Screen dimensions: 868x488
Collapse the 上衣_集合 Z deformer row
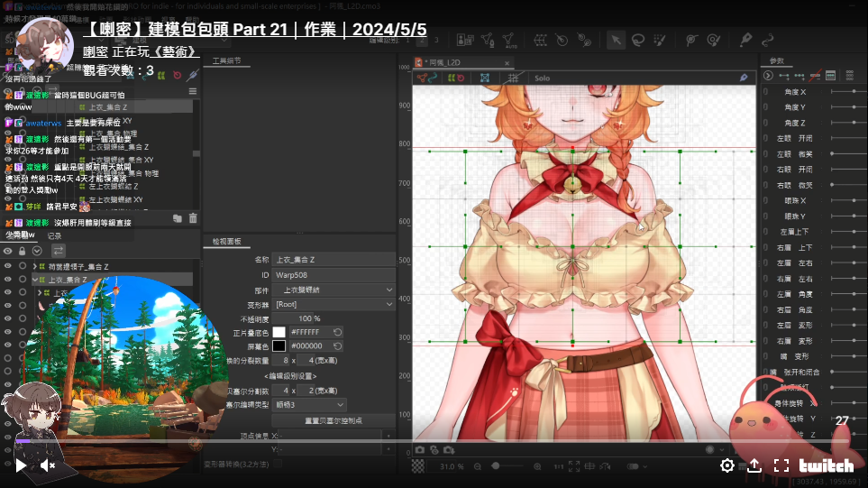pos(34,280)
